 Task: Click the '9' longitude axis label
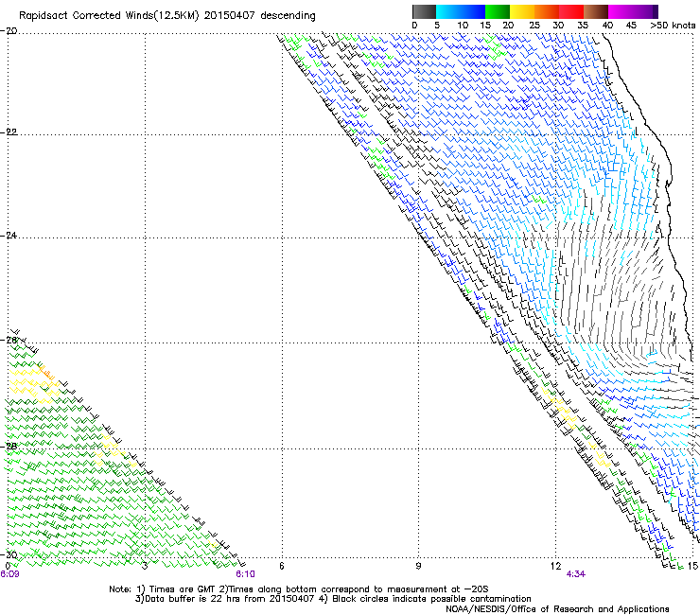[418, 566]
